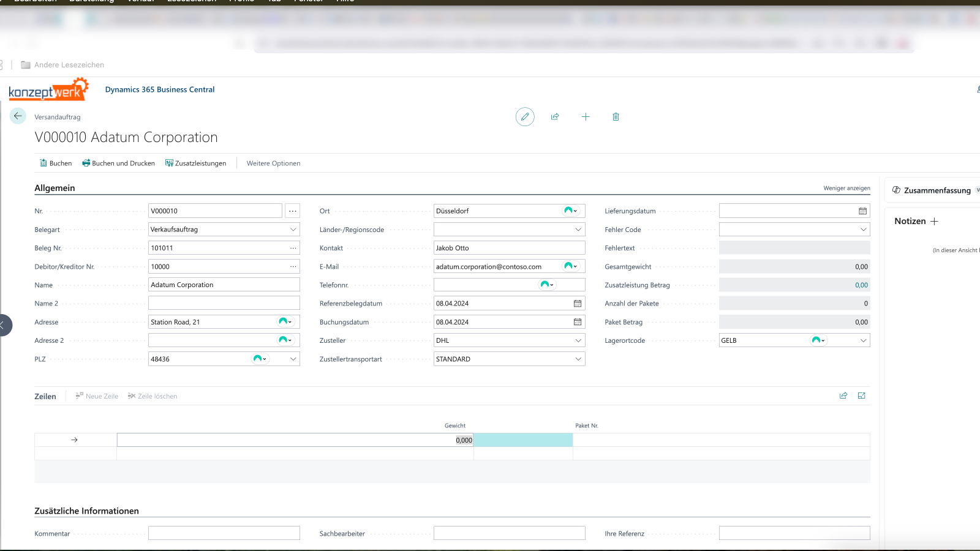Open Weitere Optionen menu

pyautogui.click(x=273, y=163)
